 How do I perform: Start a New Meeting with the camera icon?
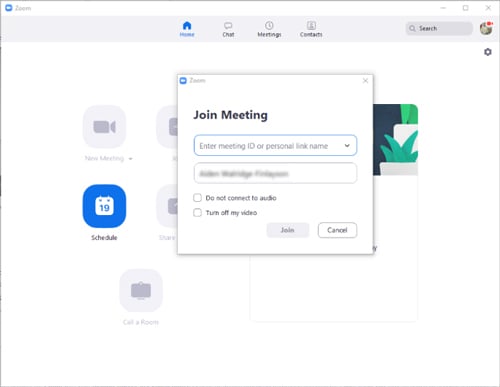[x=104, y=127]
